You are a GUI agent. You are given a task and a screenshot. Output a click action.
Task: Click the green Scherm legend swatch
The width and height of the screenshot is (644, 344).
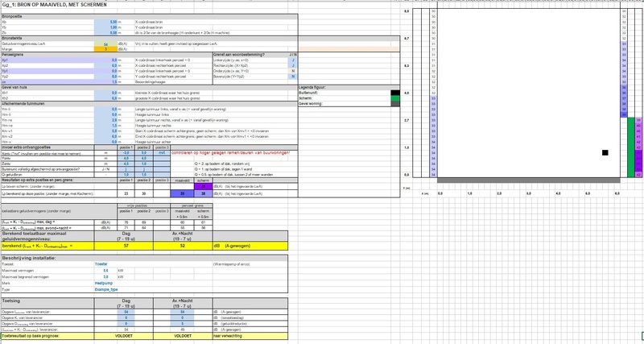(x=395, y=98)
